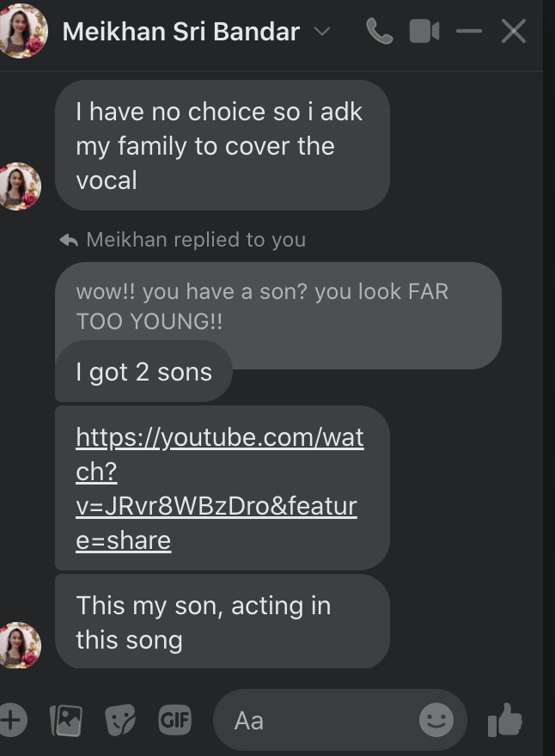The height and width of the screenshot is (756, 555).
Task: Open the YouTube link in chat
Action: tap(219, 488)
